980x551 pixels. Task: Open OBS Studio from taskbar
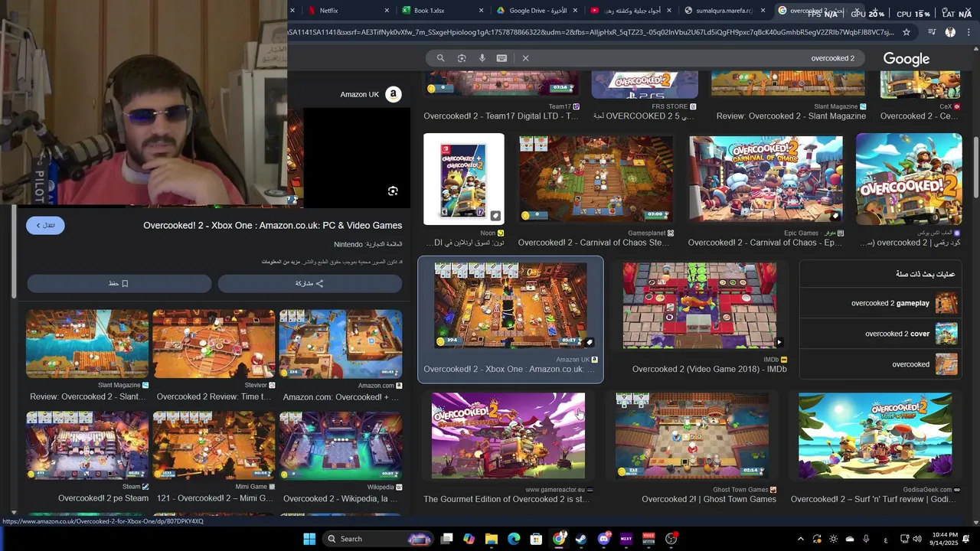click(x=671, y=539)
